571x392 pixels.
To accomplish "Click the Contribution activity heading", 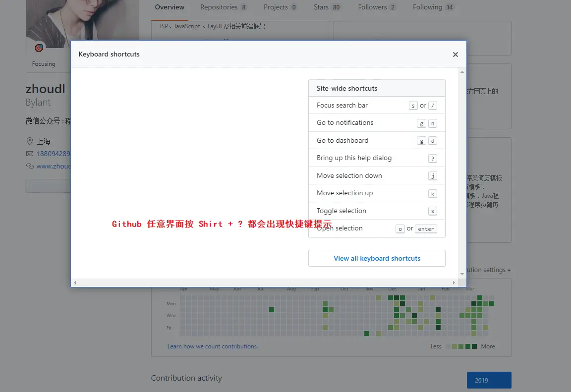I will coord(186,378).
